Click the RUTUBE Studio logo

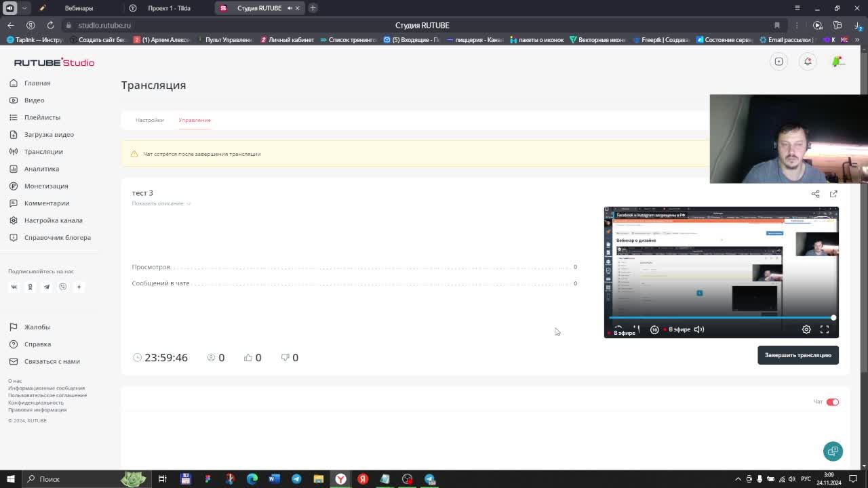point(54,62)
